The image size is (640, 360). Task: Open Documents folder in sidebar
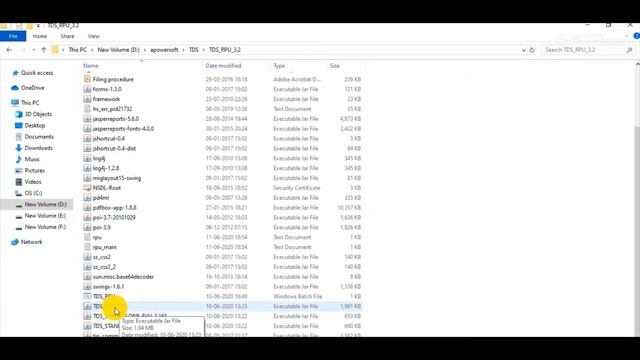(x=39, y=137)
